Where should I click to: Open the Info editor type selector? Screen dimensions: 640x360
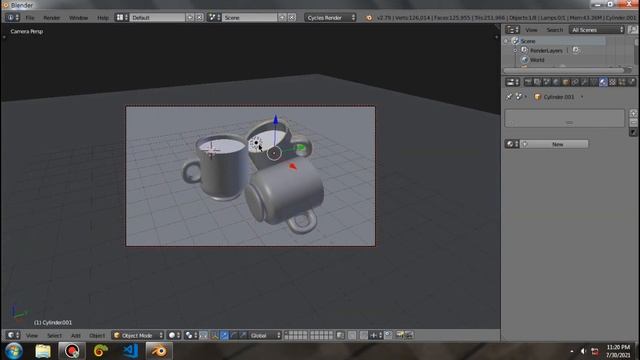tap(12, 18)
